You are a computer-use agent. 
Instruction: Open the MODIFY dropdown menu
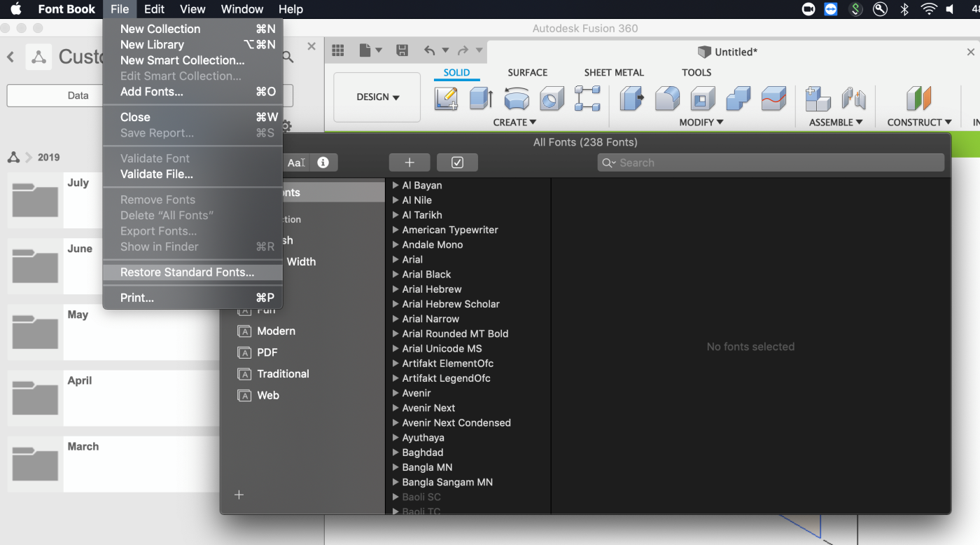tap(701, 123)
